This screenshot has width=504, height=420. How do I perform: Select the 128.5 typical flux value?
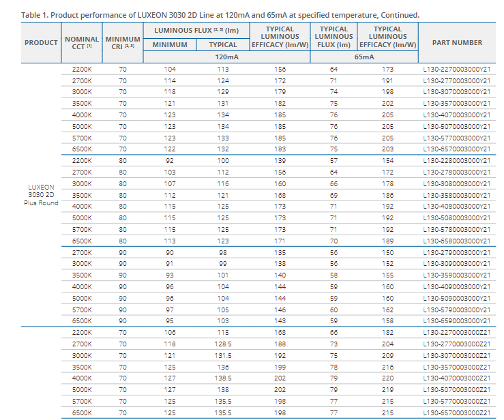coord(223,344)
